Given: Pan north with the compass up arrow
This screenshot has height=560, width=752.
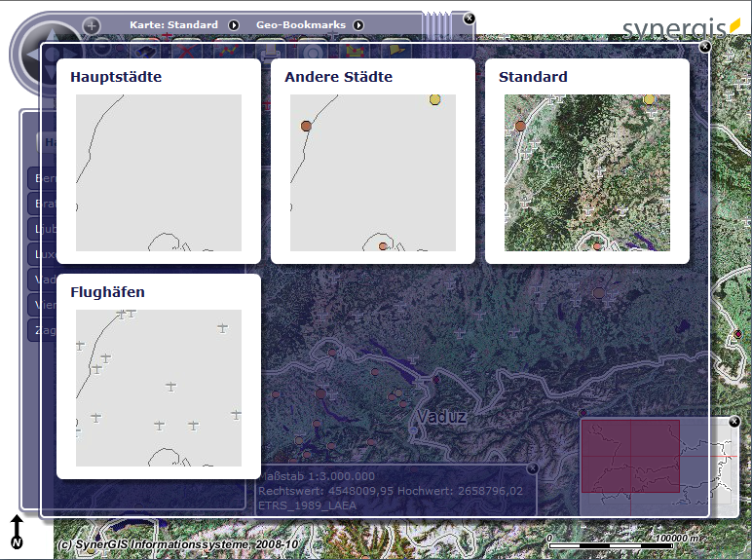Looking at the screenshot, I should tap(52, 36).
